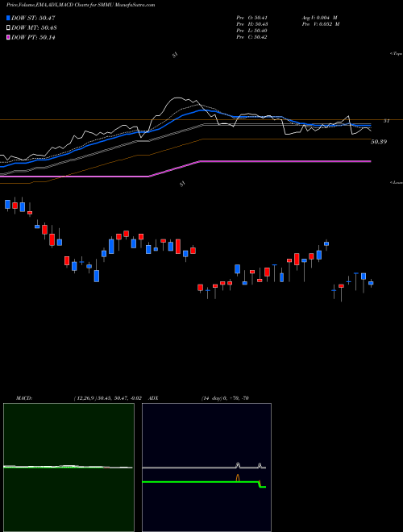Click the magenta DOW PT legend swatch
The image size is (403, 532).
coord(8,37)
